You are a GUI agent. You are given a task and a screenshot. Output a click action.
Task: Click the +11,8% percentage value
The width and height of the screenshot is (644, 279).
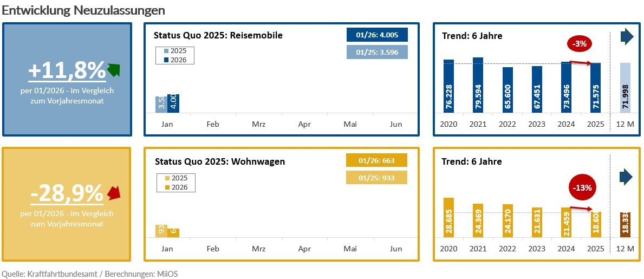(x=67, y=70)
